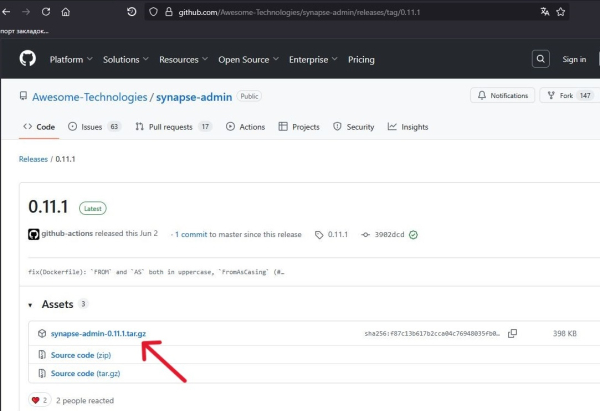The width and height of the screenshot is (600, 411).
Task: Click the fork count 147
Action: coord(585,95)
